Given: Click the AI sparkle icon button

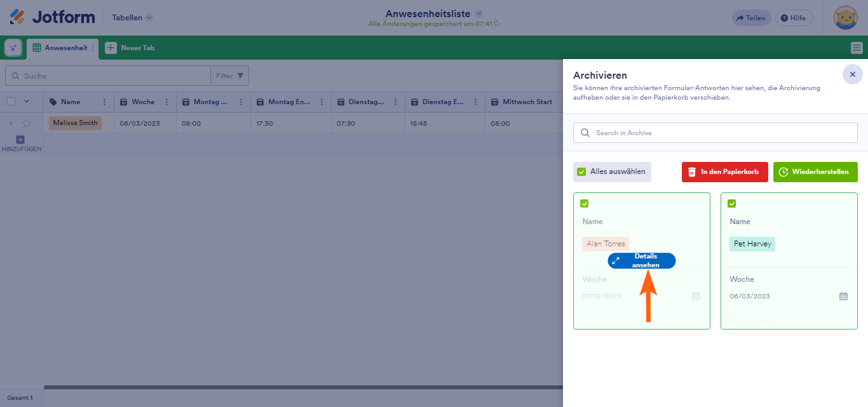Looking at the screenshot, I should click(x=13, y=48).
